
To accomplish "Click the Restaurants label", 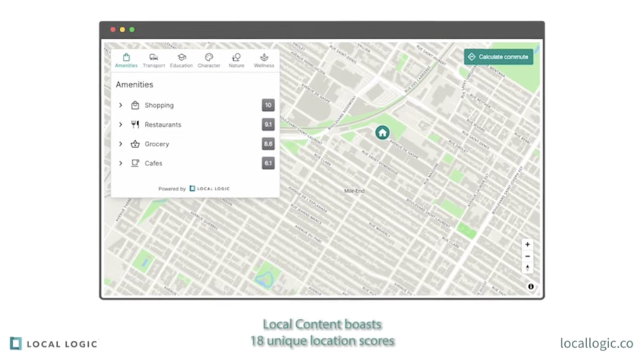I will pos(163,124).
